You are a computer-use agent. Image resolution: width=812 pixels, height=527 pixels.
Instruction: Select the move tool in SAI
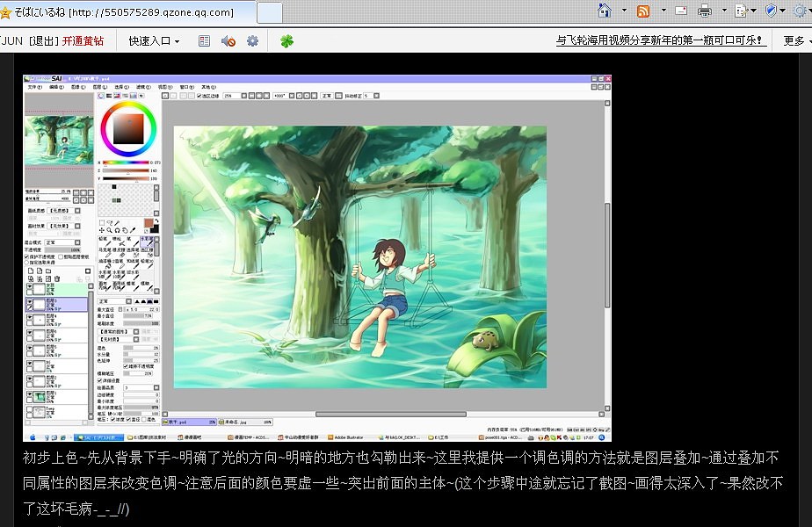click(102, 230)
